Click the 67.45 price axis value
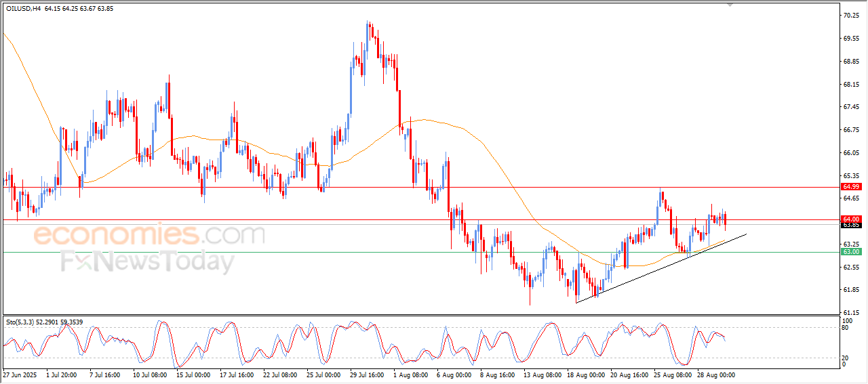 click(851, 107)
